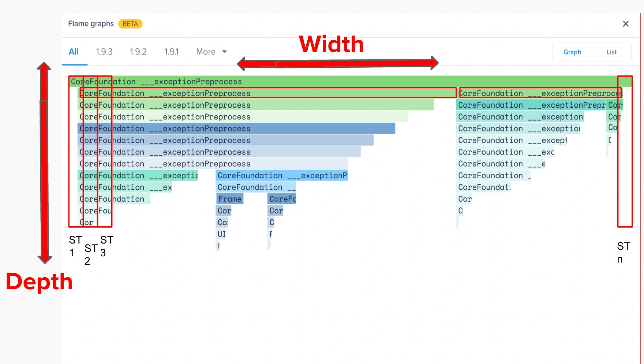Toggle to List view

[611, 52]
